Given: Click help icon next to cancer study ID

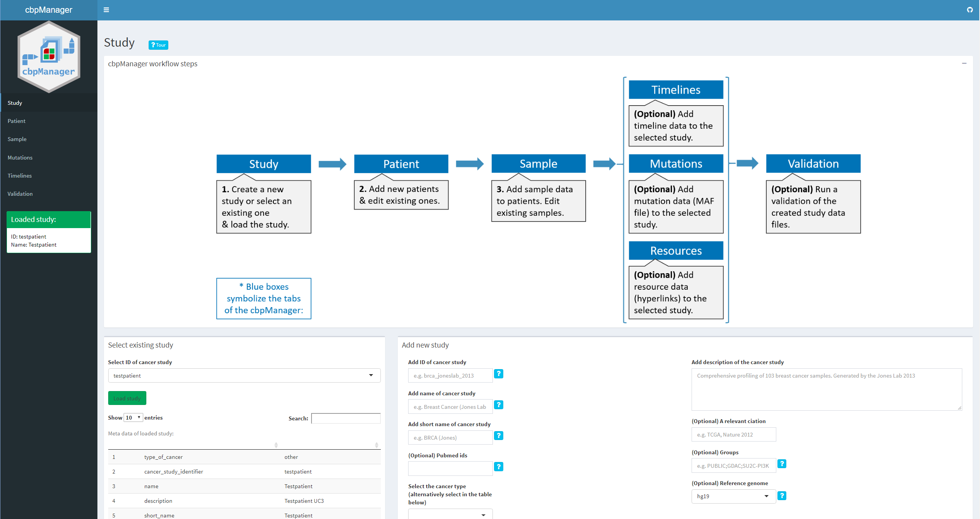Looking at the screenshot, I should pyautogui.click(x=498, y=374).
